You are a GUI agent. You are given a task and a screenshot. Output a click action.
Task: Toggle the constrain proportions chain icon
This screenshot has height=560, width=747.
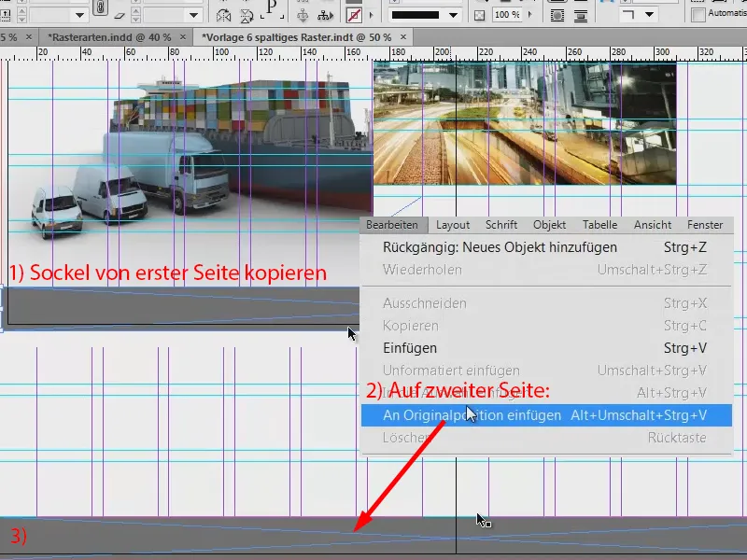point(100,8)
